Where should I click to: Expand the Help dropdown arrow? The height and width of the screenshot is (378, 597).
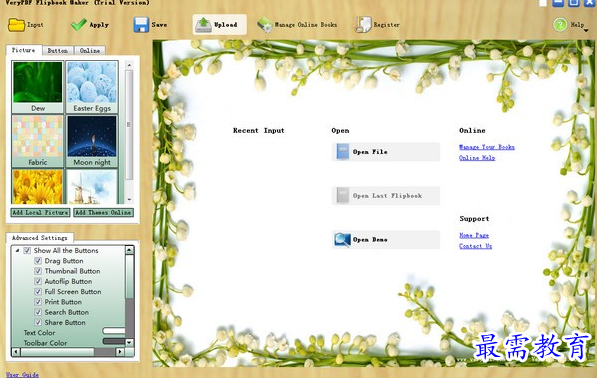[x=586, y=30]
